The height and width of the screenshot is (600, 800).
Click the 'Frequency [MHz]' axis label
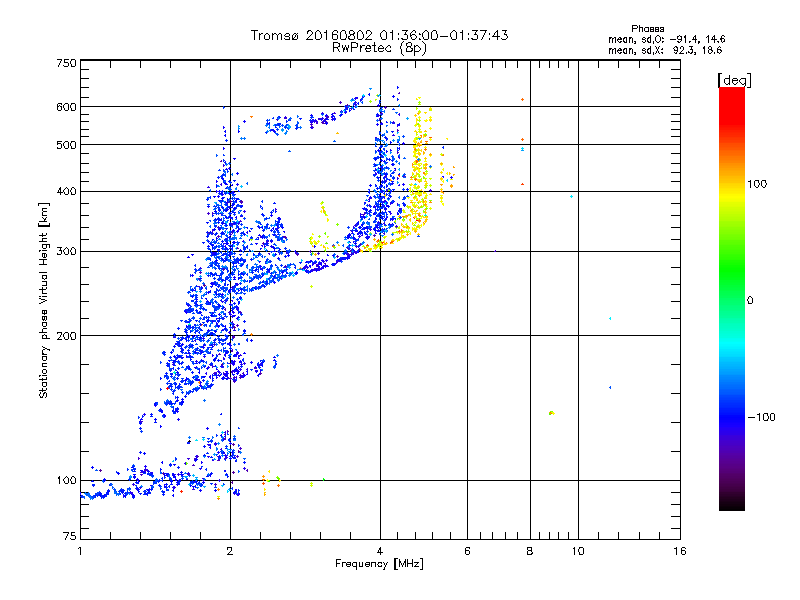379,564
